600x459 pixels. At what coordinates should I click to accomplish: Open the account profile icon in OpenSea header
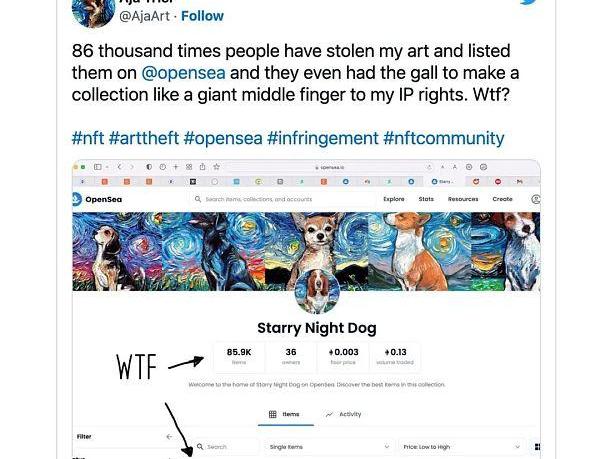(x=536, y=199)
